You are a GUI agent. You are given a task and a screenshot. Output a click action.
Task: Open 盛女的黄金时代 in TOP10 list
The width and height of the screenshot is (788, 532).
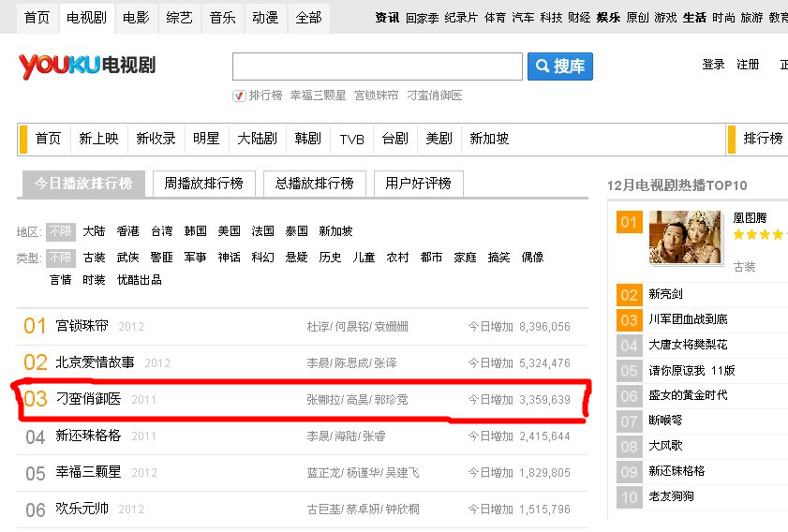[688, 395]
